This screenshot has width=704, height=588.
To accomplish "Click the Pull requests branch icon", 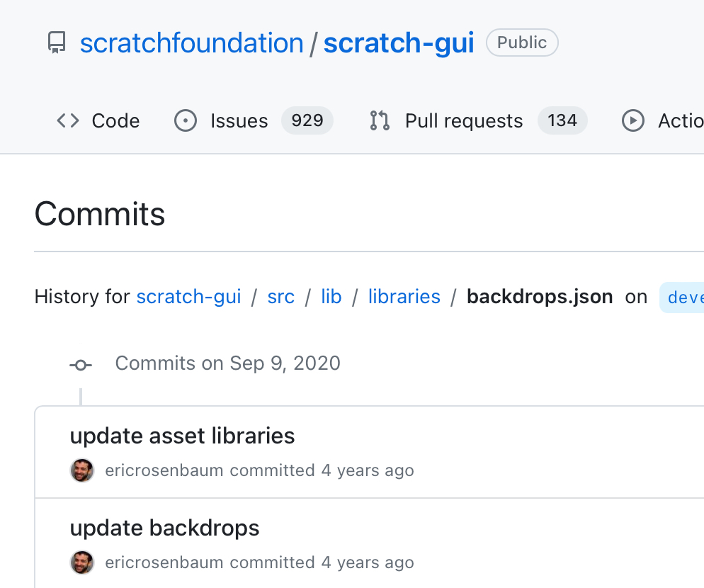I will [x=380, y=121].
